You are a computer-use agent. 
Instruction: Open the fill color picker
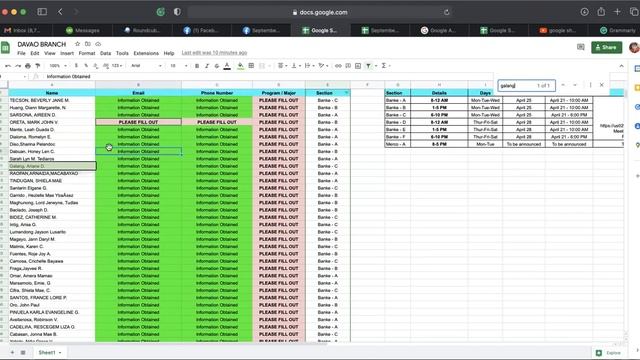point(240,66)
